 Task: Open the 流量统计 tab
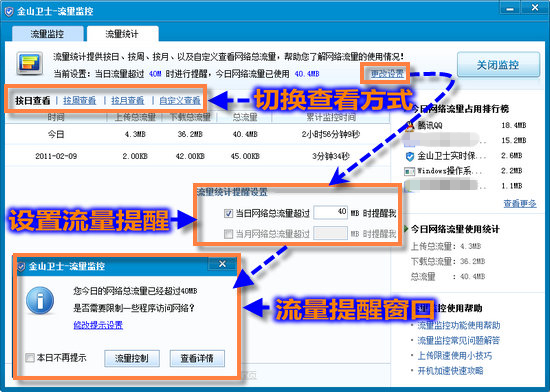tap(122, 34)
